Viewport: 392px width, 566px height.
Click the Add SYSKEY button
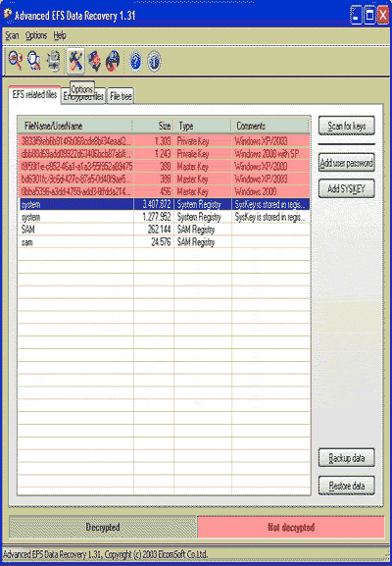coord(347,188)
